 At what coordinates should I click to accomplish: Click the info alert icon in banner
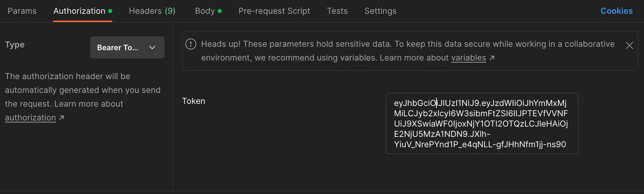pos(191,44)
